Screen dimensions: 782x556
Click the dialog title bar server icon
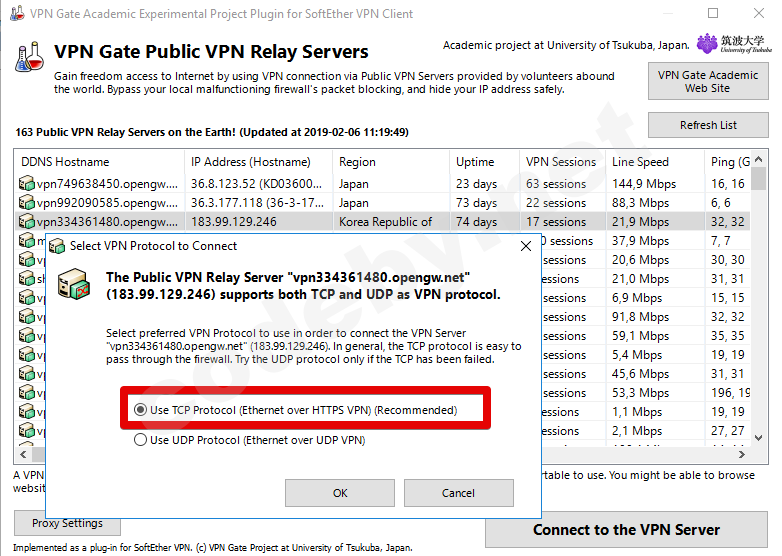(57, 246)
